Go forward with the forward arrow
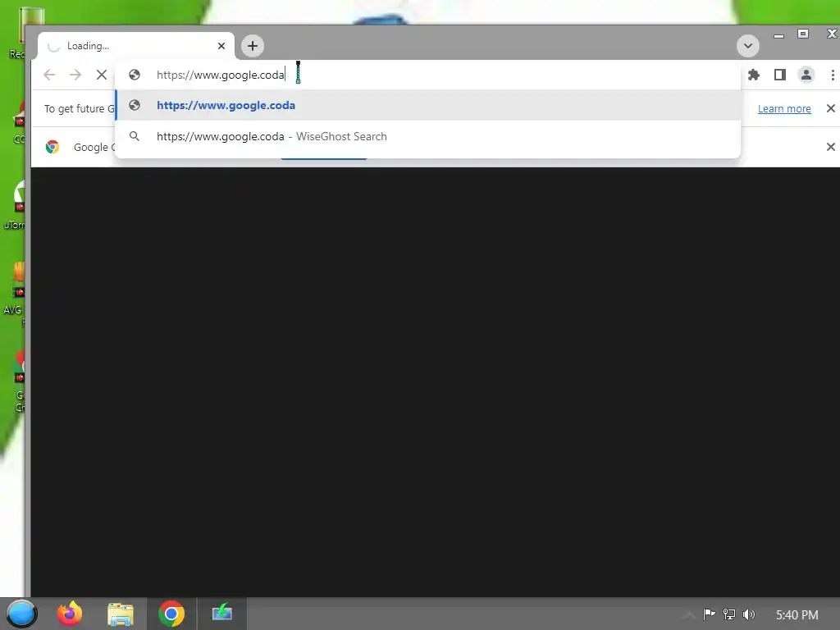This screenshot has height=630, width=840. [75, 75]
